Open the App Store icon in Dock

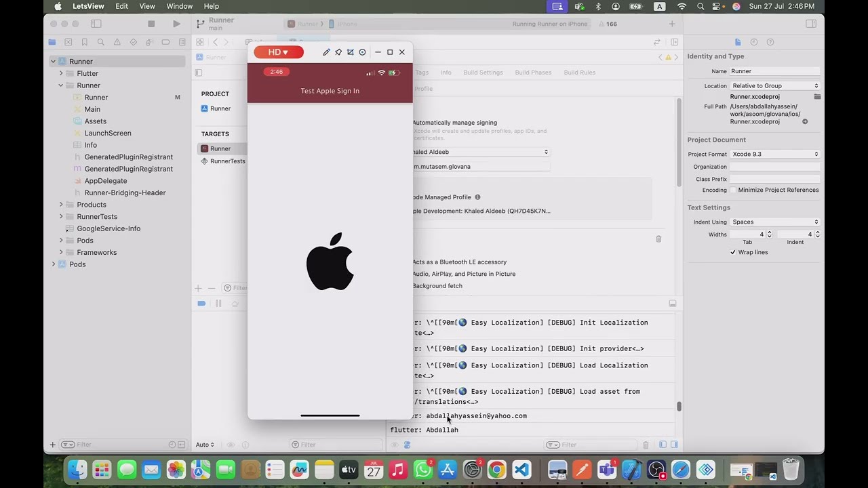pyautogui.click(x=448, y=470)
